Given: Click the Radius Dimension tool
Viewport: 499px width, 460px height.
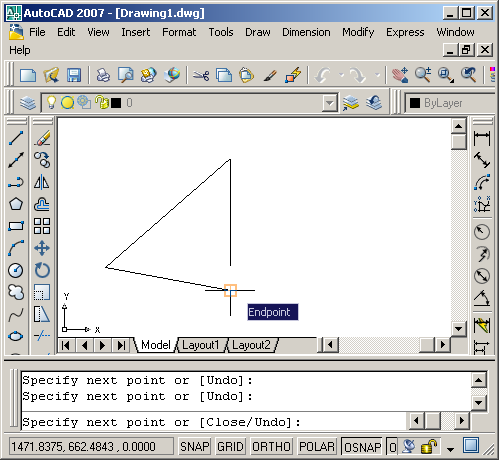Looking at the screenshot, I should (482, 232).
